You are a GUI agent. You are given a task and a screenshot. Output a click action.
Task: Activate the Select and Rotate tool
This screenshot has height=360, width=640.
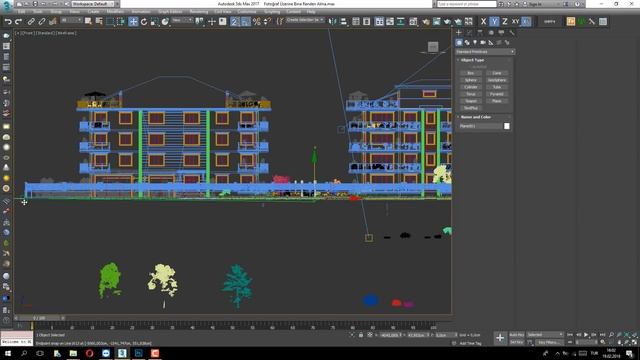point(144,21)
